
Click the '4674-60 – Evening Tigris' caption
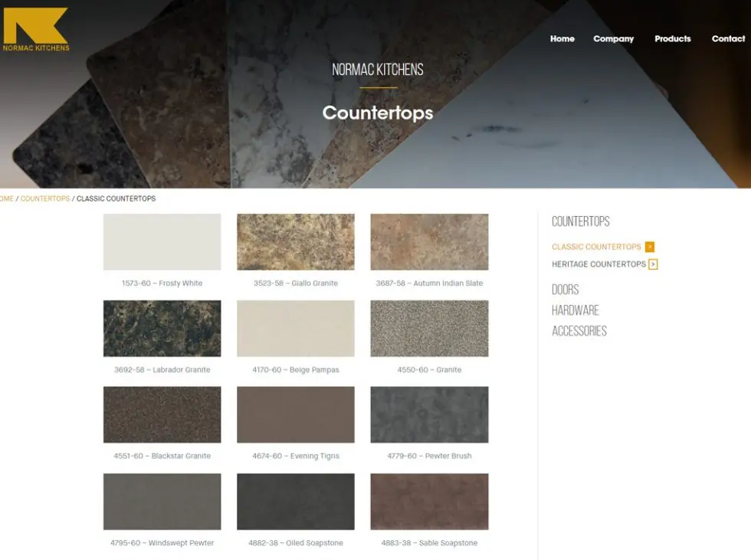296,456
